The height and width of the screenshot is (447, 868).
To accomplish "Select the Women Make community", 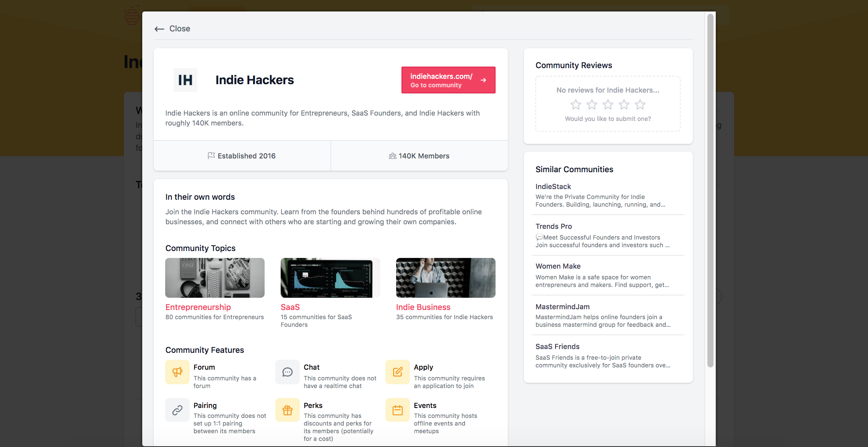I will coord(558,266).
